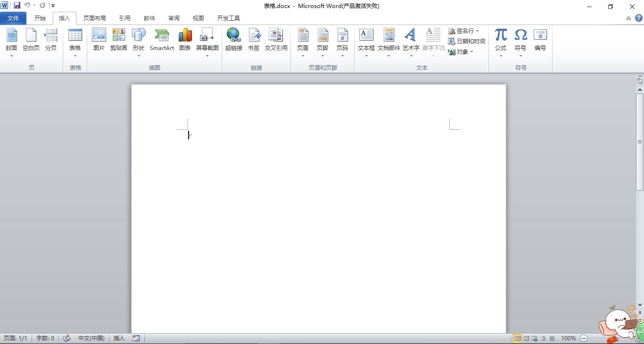The width and height of the screenshot is (644, 344).
Task: Open Word help question mark icon
Action: [639, 18]
